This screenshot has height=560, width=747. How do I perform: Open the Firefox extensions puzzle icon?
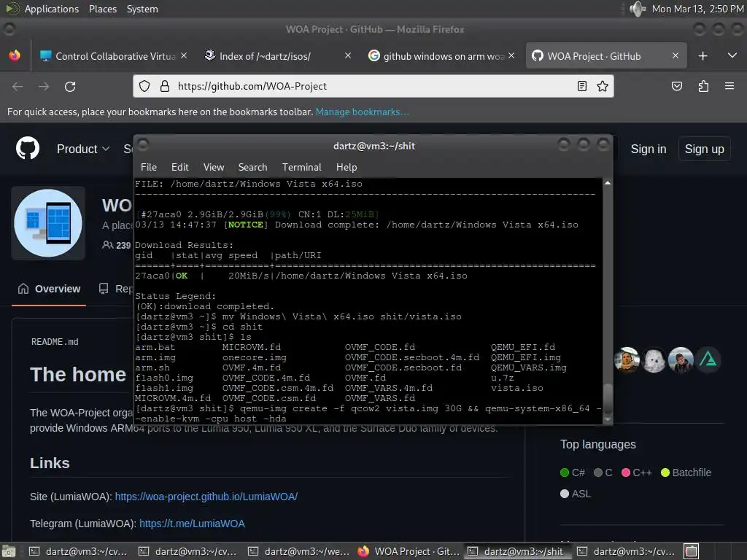[703, 86]
